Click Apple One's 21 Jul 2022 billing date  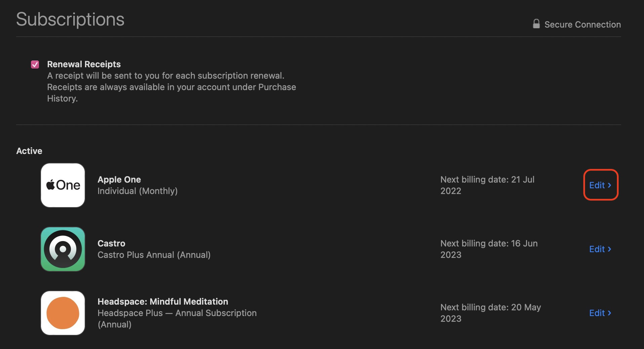pos(487,185)
